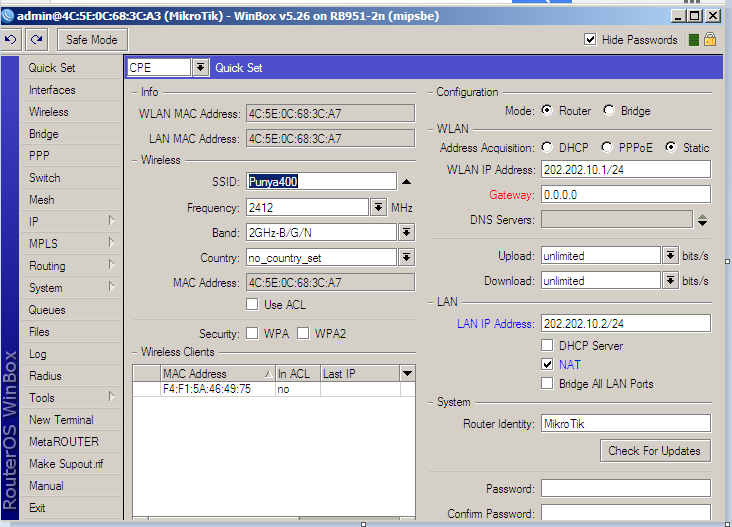The width and height of the screenshot is (732, 527).
Task: Select DHCP address acquisition
Action: pos(547,147)
